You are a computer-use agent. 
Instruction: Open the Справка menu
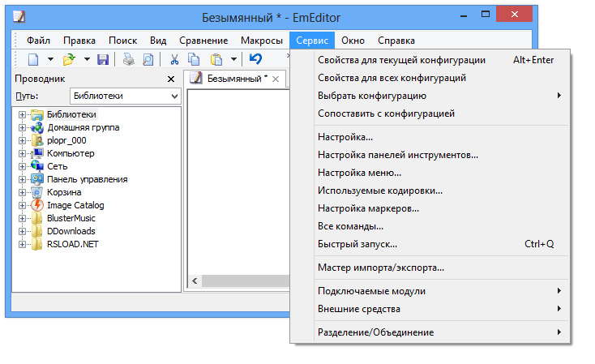click(x=396, y=41)
